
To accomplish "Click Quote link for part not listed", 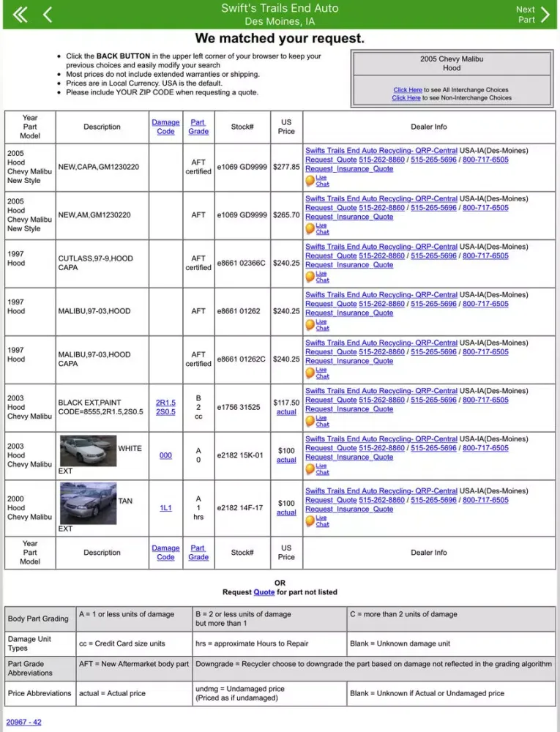I will point(264,592).
